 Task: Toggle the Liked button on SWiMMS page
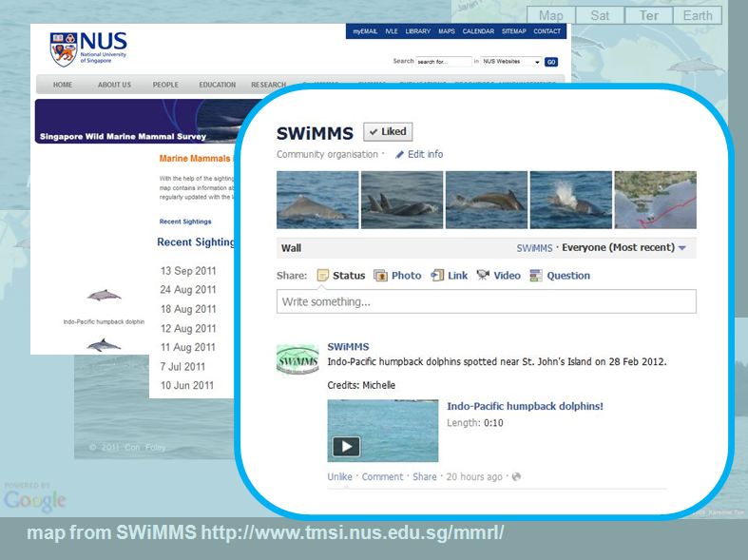[x=388, y=131]
